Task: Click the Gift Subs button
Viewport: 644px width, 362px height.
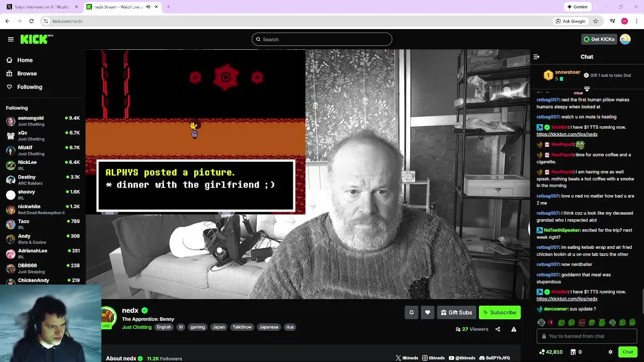Action: pos(456,313)
